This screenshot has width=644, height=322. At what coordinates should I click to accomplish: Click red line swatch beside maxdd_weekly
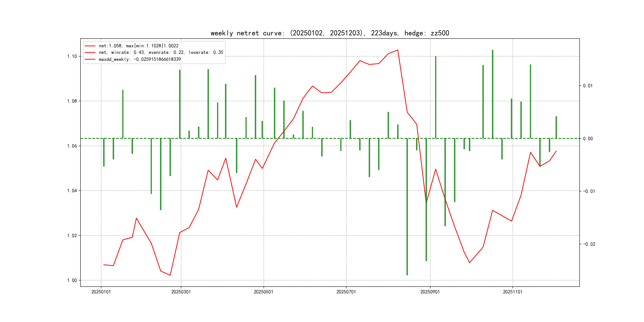coord(90,59)
